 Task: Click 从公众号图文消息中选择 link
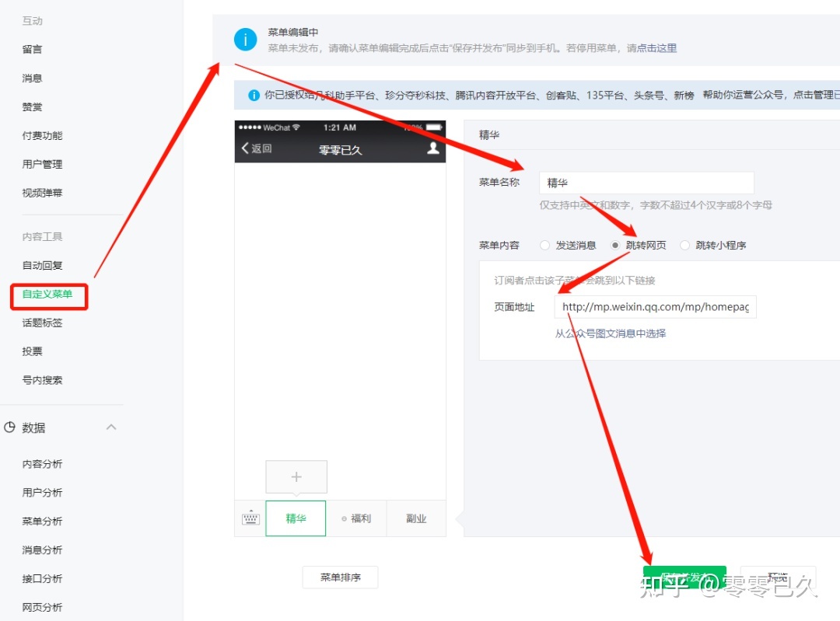tap(611, 333)
